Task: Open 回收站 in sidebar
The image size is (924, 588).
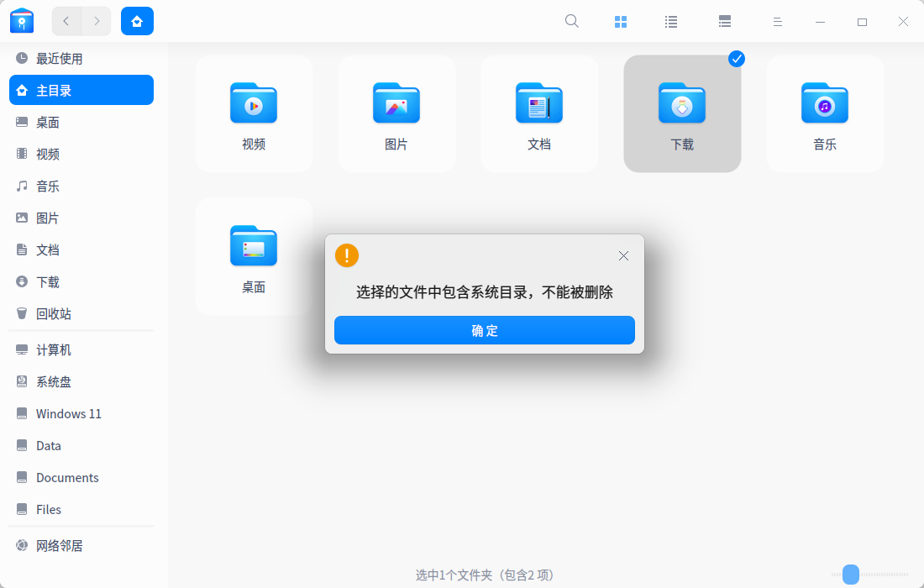Action: (x=81, y=313)
